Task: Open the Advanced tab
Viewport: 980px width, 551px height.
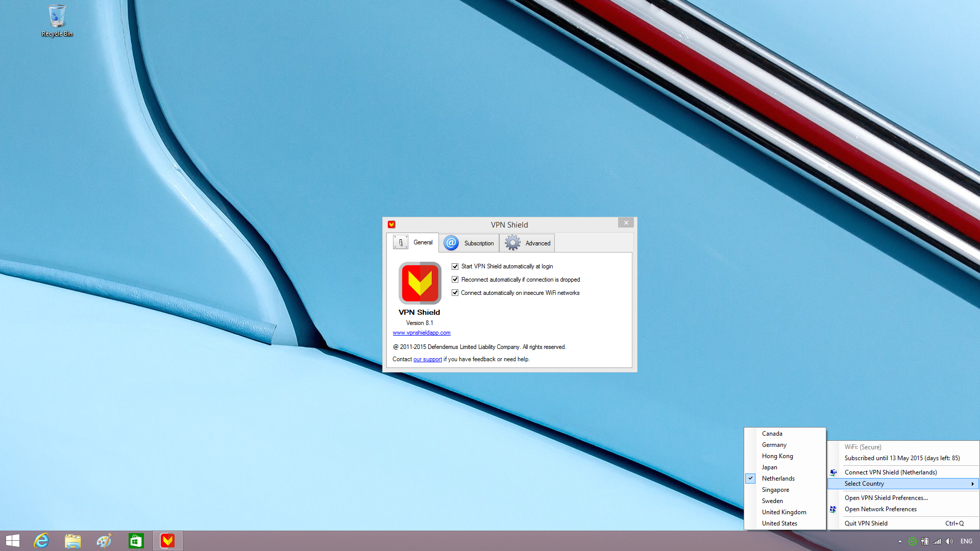Action: point(528,243)
